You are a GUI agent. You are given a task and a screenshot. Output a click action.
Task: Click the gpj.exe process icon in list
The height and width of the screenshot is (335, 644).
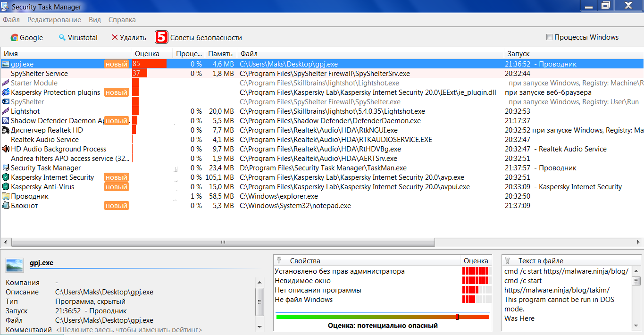click(x=6, y=64)
